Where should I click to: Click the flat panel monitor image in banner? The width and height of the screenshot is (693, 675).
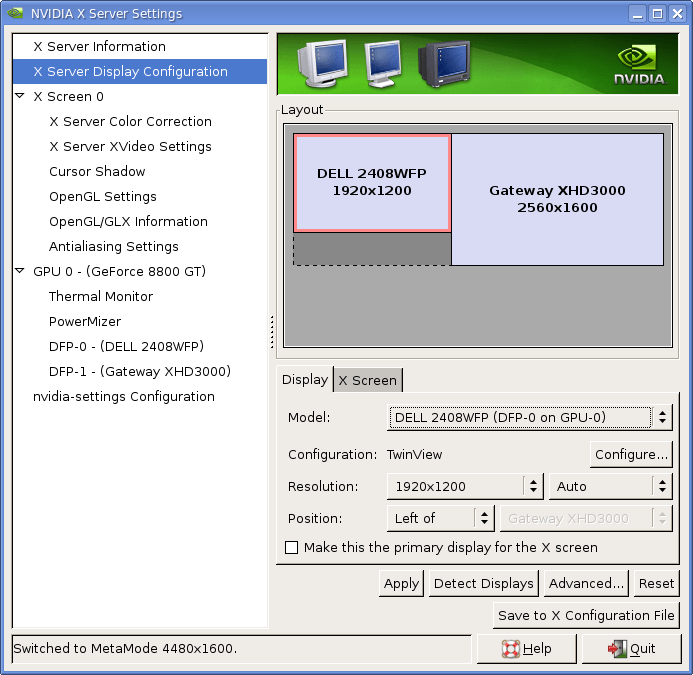point(382,64)
